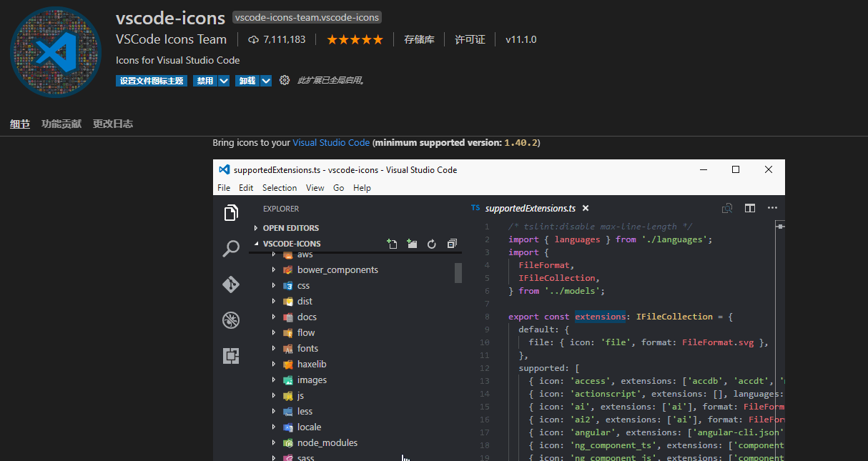Open Help menu in embedded screenshot

coord(363,188)
